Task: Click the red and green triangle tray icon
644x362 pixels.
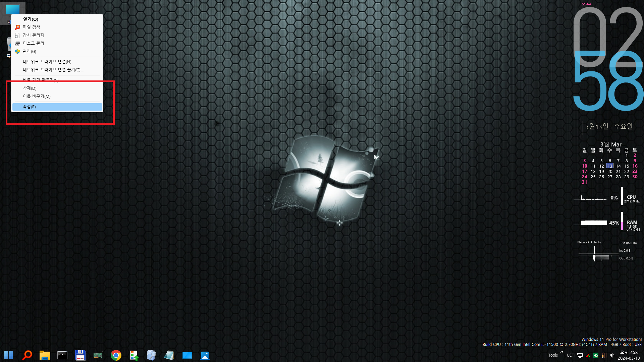Action: 588,355
